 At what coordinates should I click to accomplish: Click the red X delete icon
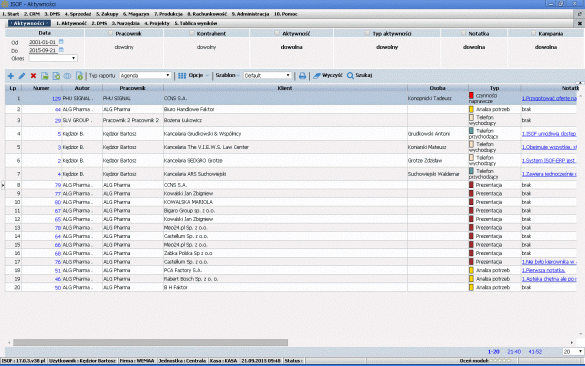33,76
